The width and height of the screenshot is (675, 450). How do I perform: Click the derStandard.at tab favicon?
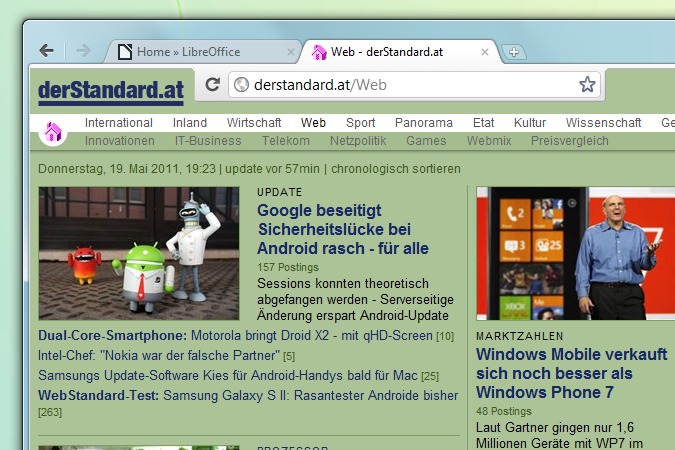(319, 52)
